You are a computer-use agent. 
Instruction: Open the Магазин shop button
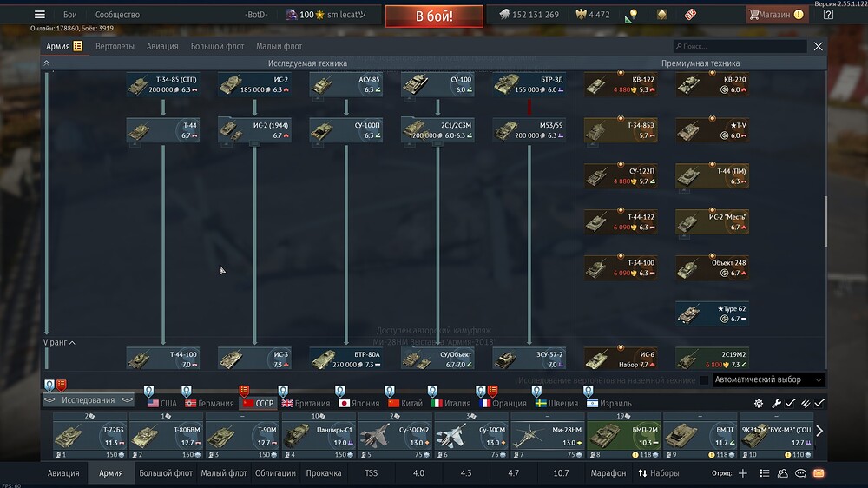(776, 15)
